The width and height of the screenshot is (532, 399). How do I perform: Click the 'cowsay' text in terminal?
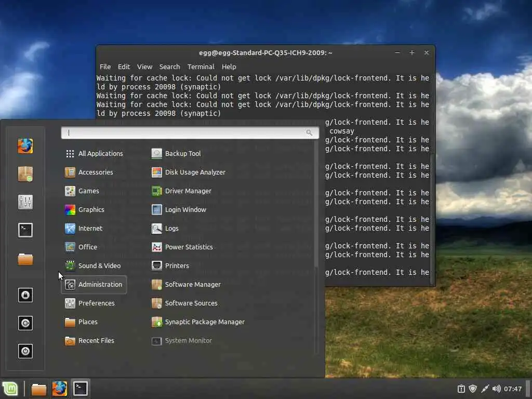click(x=342, y=131)
